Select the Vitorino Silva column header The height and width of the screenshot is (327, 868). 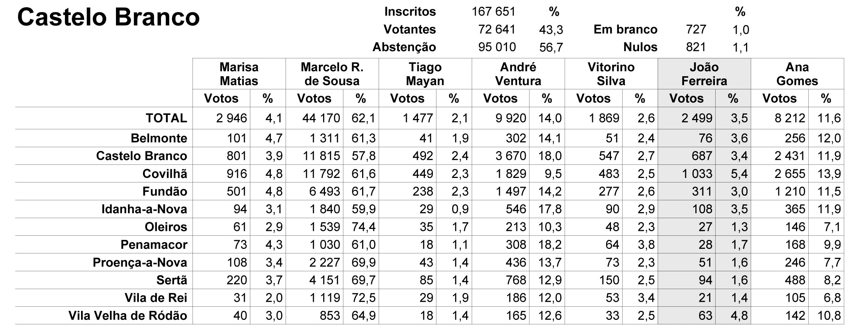tap(611, 74)
